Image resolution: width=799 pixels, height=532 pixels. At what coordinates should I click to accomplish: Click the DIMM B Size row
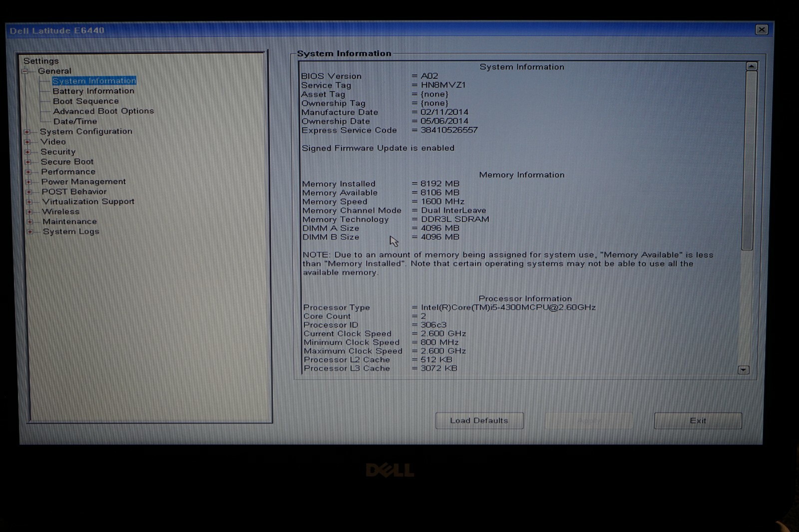(381, 237)
